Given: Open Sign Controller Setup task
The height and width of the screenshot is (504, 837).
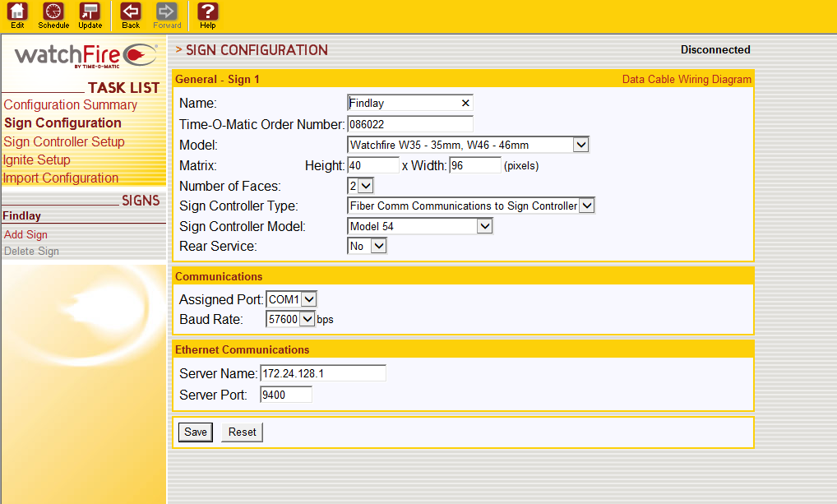Looking at the screenshot, I should coord(64,141).
